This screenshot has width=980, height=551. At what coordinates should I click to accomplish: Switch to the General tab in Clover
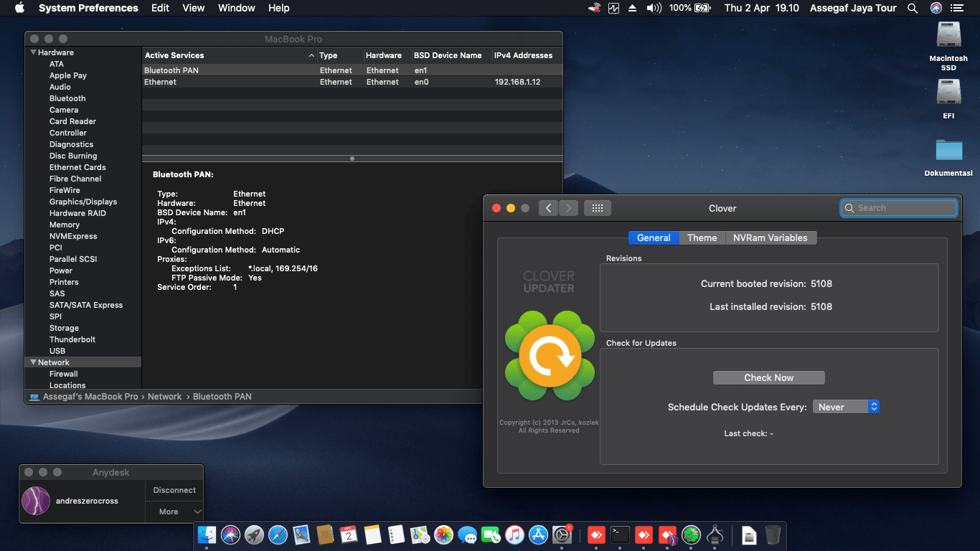[654, 237]
